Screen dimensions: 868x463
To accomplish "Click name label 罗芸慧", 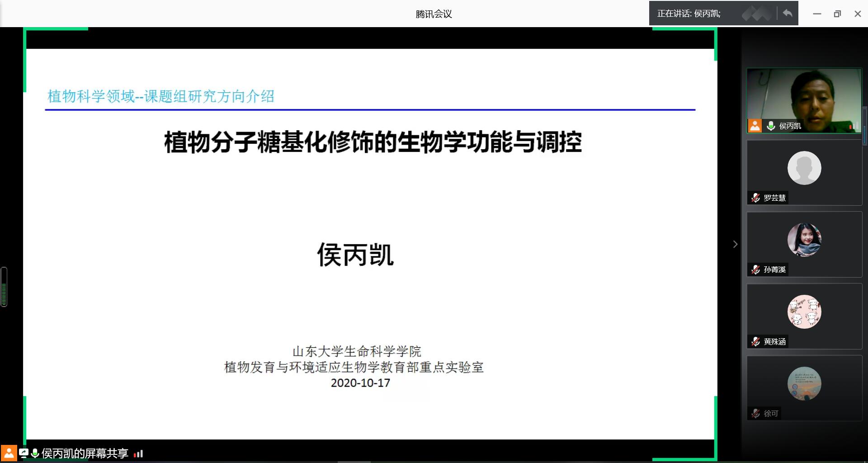I will tap(774, 198).
